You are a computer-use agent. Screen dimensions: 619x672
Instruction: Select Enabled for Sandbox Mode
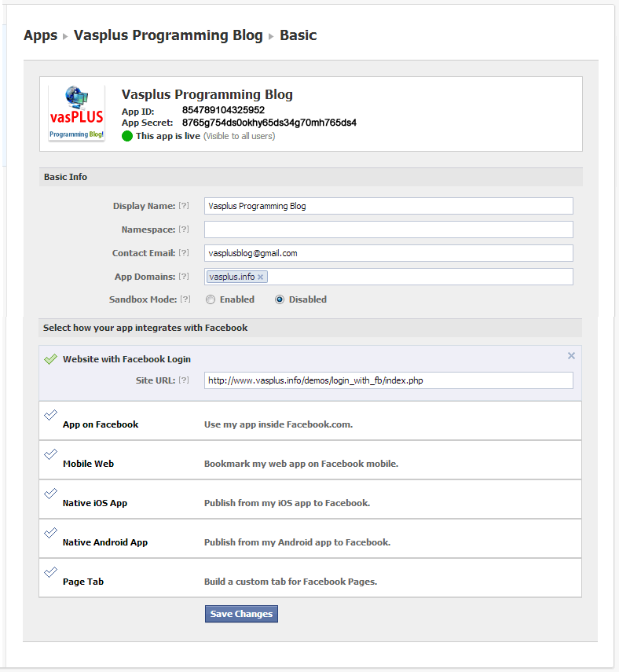pos(211,299)
